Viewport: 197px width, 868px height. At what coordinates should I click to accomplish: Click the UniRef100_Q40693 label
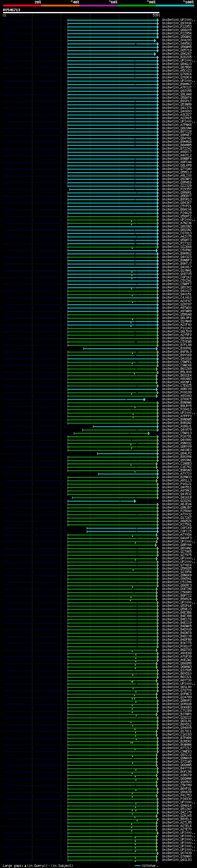(177, 111)
